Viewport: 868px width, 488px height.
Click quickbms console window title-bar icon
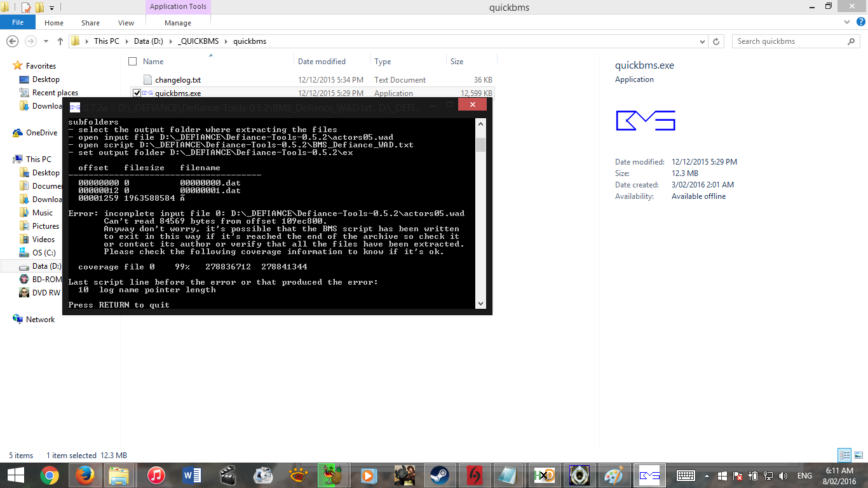coord(75,107)
